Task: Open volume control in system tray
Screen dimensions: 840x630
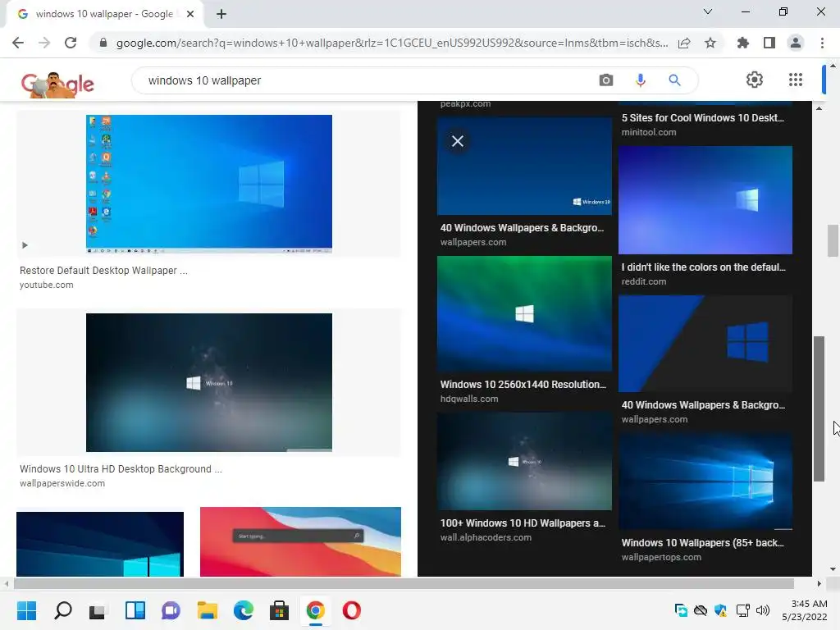Action: click(763, 610)
